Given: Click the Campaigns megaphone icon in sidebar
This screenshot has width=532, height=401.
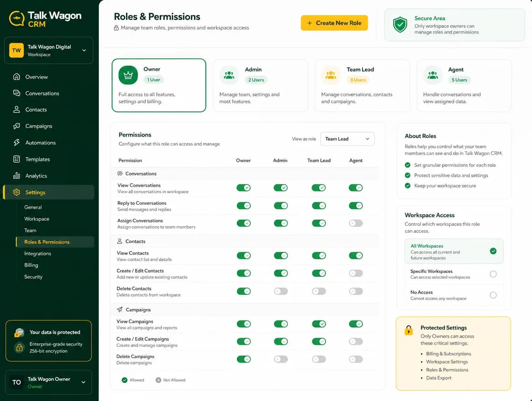Looking at the screenshot, I should pyautogui.click(x=16, y=126).
